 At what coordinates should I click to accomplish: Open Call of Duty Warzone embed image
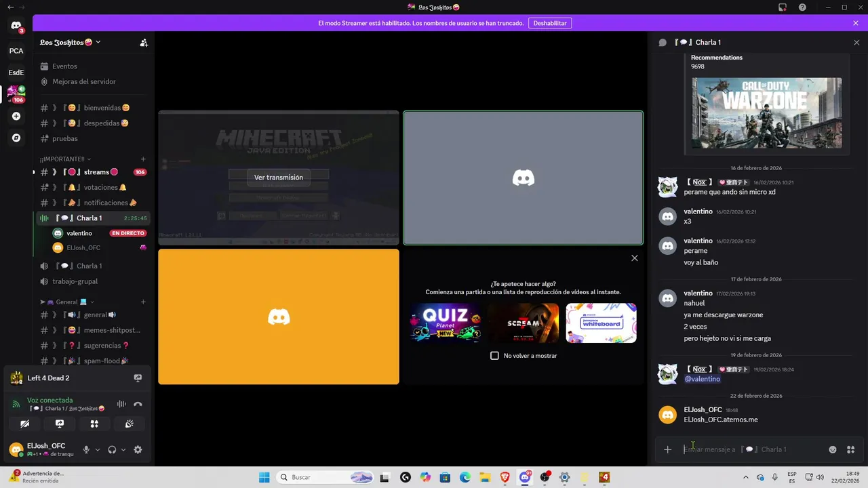point(767,113)
